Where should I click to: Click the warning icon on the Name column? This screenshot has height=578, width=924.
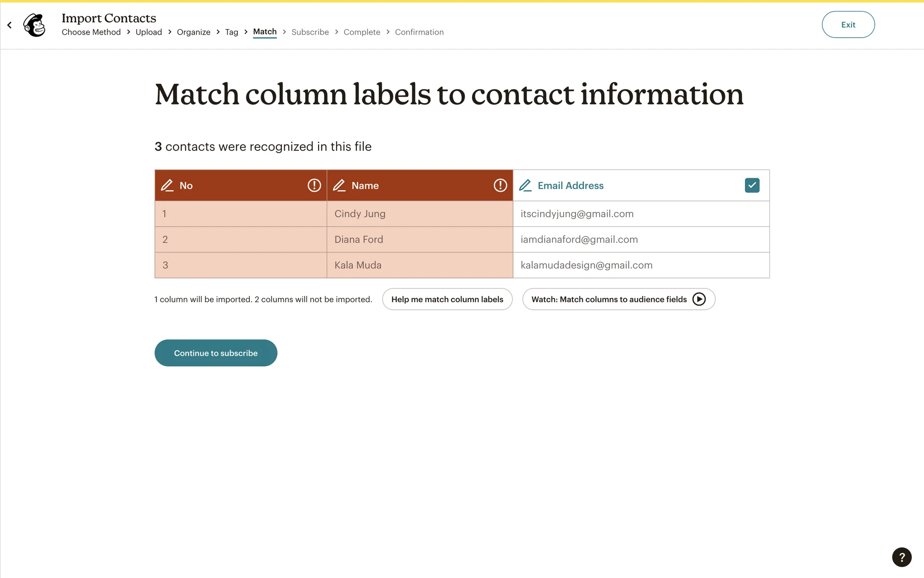pyautogui.click(x=500, y=185)
